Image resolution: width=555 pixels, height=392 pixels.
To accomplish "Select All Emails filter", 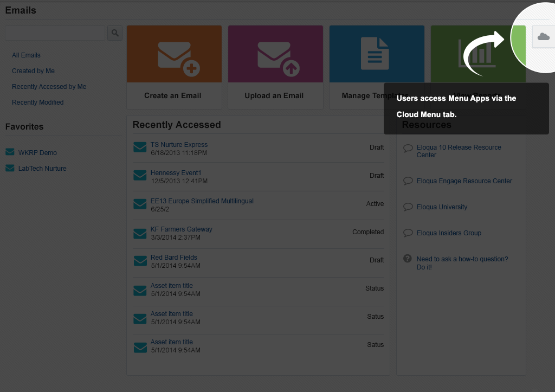I will [26, 55].
